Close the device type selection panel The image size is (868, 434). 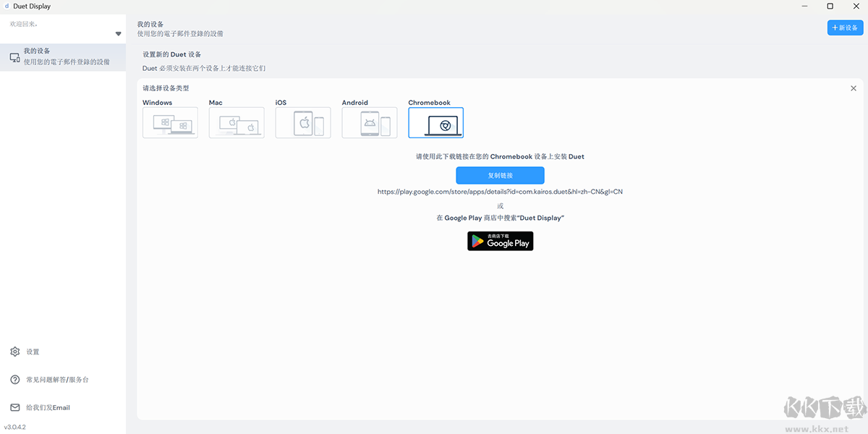854,88
